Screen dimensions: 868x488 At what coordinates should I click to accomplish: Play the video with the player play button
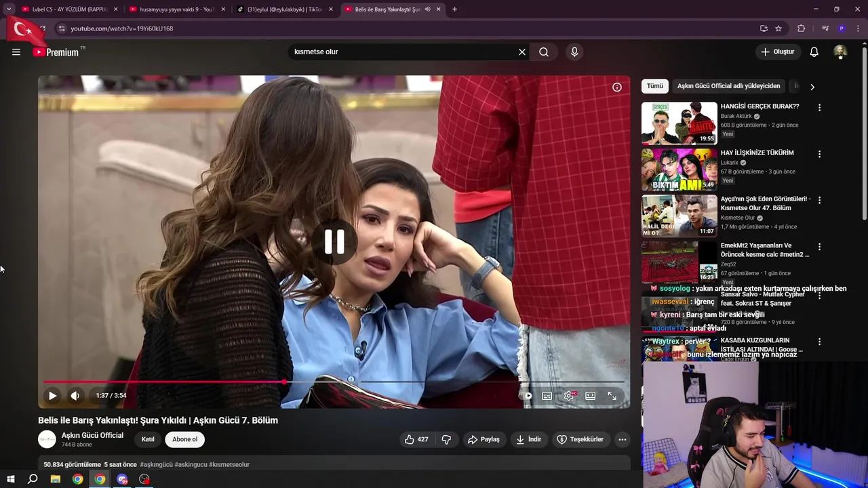(x=52, y=395)
